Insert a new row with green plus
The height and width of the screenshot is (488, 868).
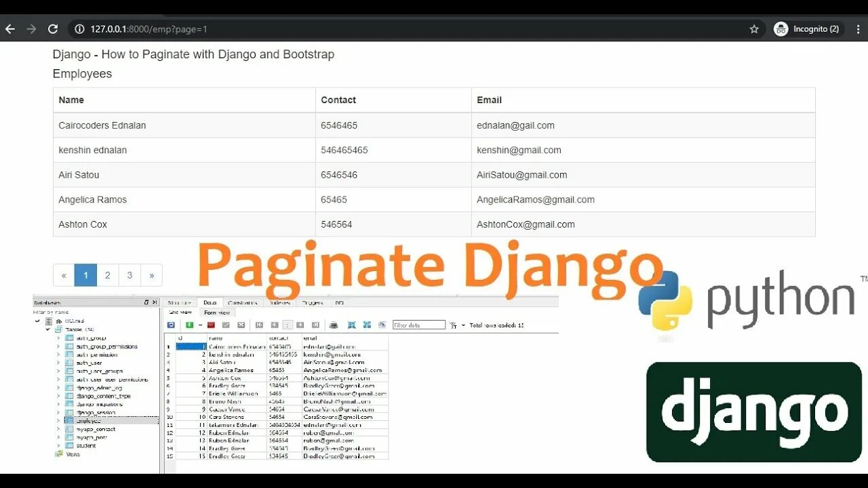click(x=189, y=325)
